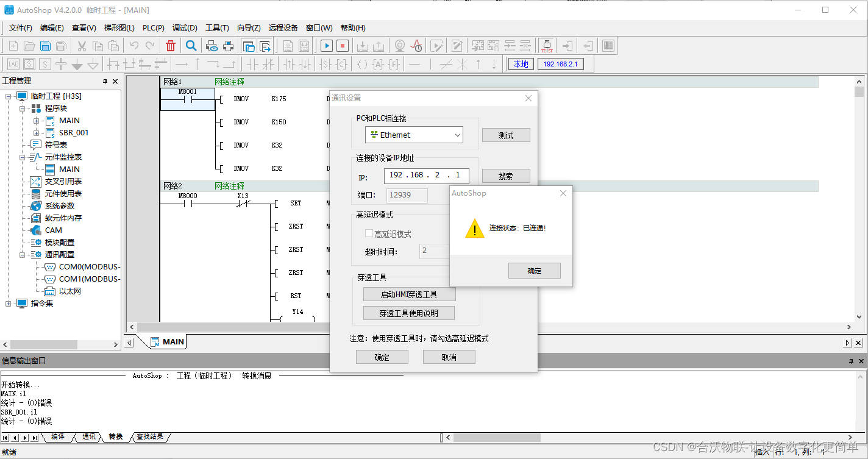Close the 通讯设置 dialog
Viewport: 868px width, 459px height.
(528, 98)
